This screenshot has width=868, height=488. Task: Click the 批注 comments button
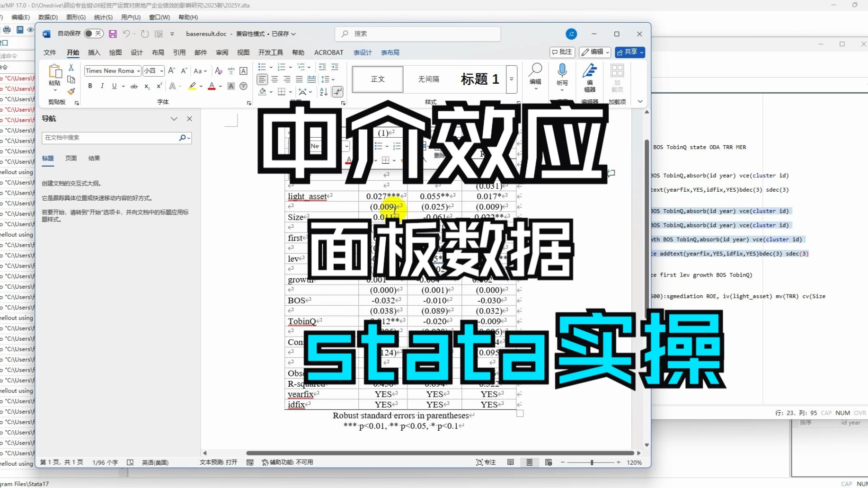click(562, 52)
